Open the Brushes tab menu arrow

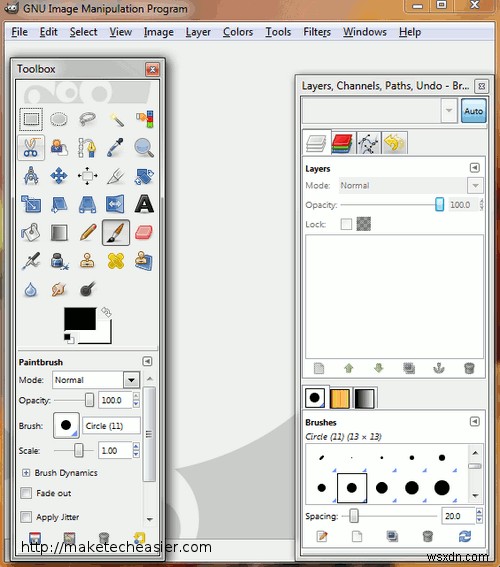click(475, 422)
